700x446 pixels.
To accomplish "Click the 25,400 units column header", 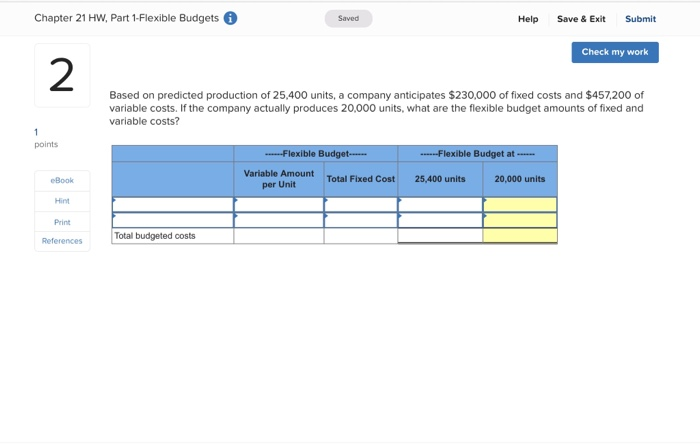I will tap(440, 179).
